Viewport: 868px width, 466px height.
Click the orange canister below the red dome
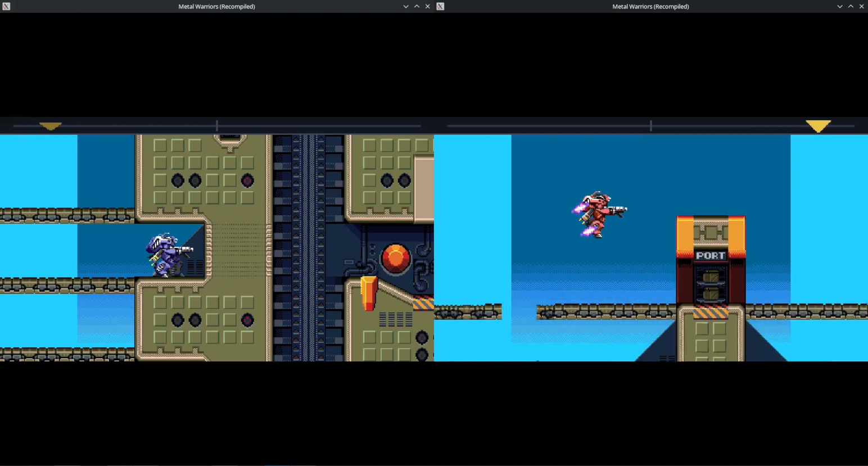click(369, 293)
